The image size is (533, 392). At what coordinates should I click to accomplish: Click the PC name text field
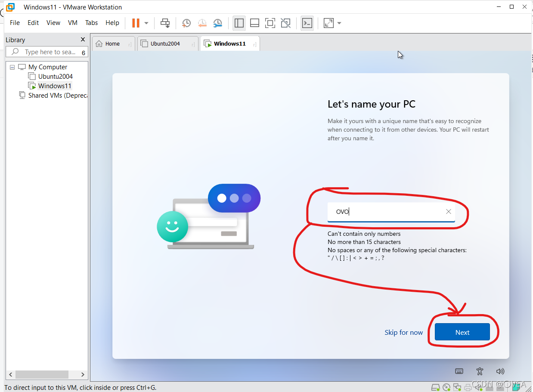click(391, 212)
